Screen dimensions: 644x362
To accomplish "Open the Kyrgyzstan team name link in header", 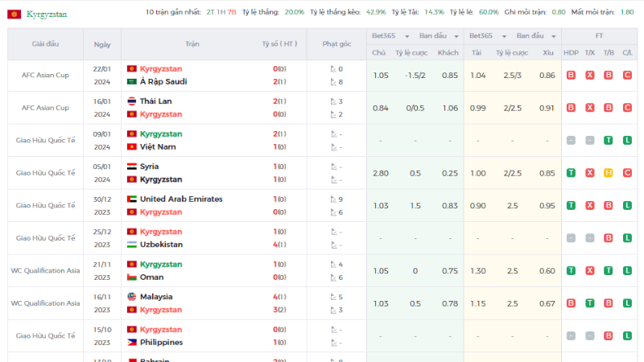I will point(47,14).
